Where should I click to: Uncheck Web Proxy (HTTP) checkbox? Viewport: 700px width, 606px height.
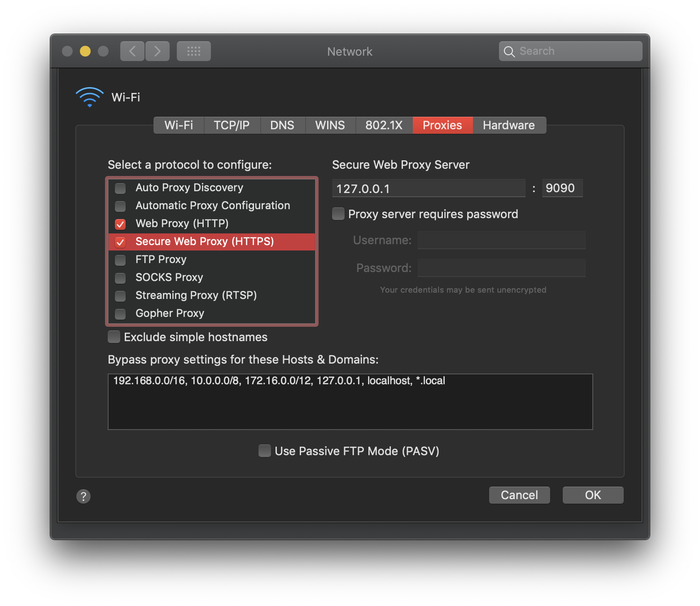click(120, 224)
